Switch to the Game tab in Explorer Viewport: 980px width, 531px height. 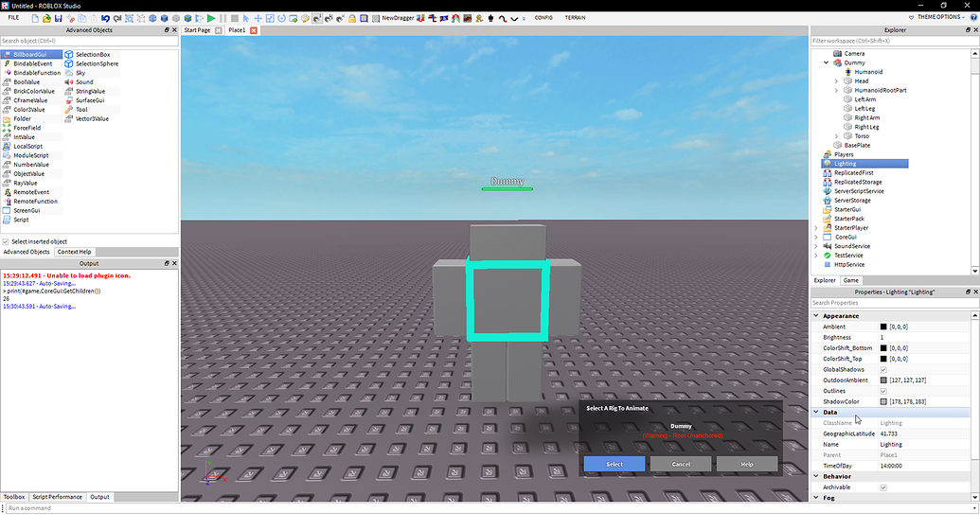pos(850,280)
